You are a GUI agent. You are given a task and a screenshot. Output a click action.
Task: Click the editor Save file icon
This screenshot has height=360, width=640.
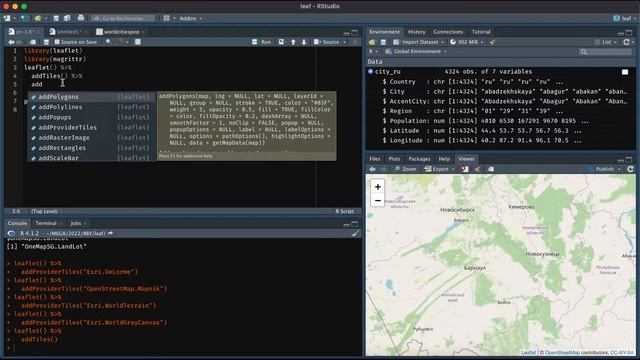[46, 42]
